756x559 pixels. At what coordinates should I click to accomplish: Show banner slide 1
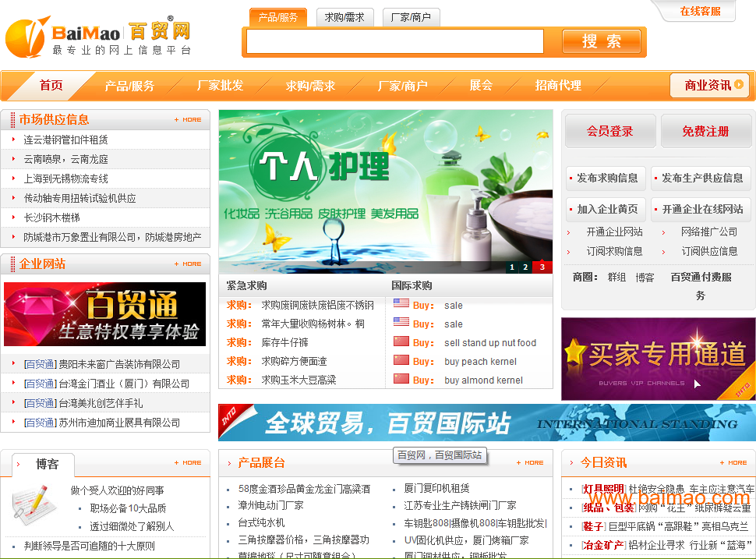(x=512, y=267)
